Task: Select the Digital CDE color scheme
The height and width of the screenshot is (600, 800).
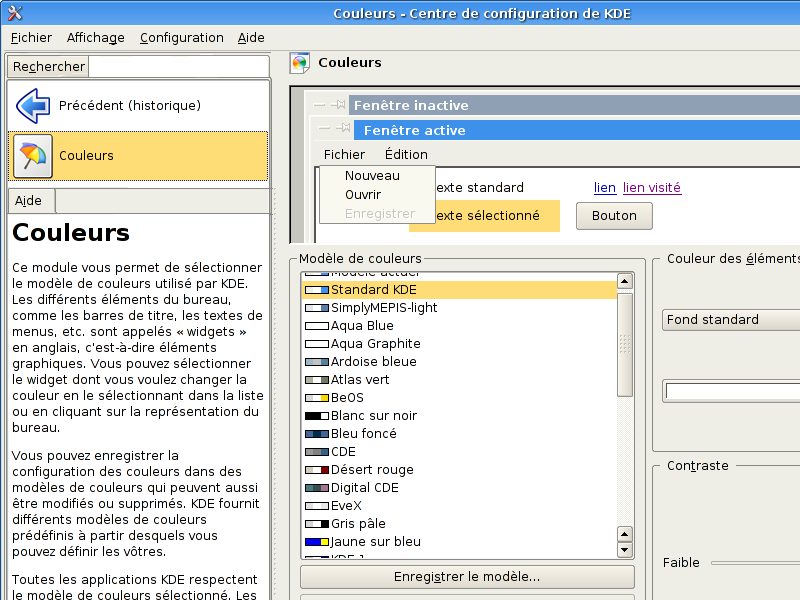Action: [460, 488]
